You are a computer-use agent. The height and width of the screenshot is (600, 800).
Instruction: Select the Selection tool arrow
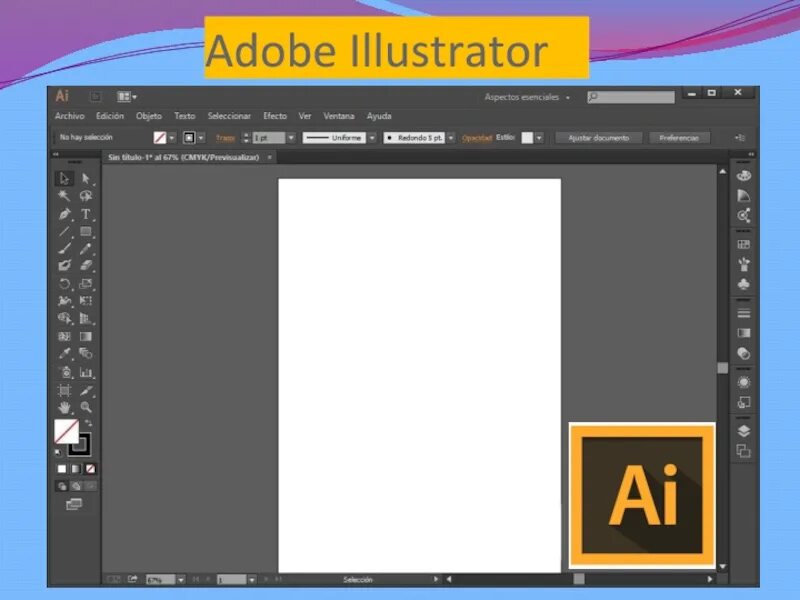tap(64, 179)
